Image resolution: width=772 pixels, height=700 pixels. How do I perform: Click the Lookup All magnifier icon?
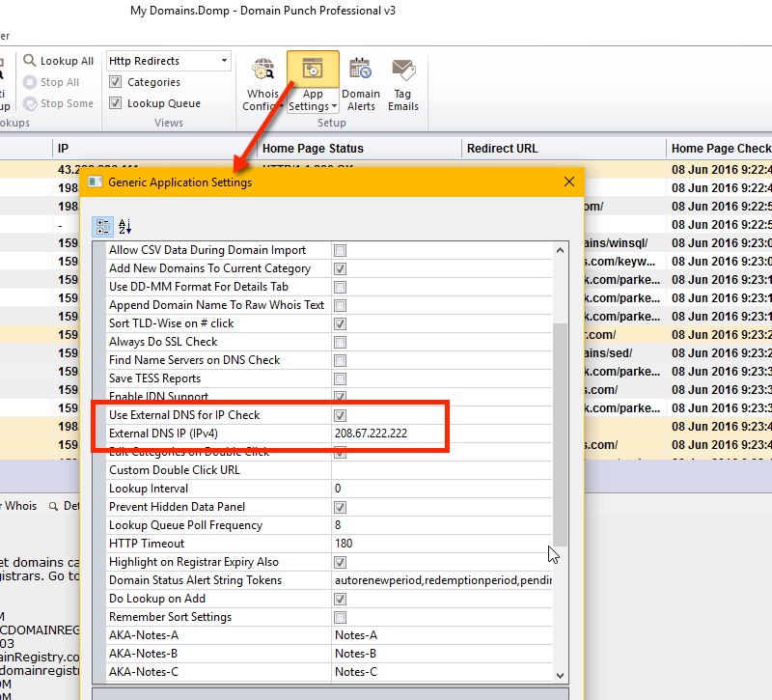[30, 60]
